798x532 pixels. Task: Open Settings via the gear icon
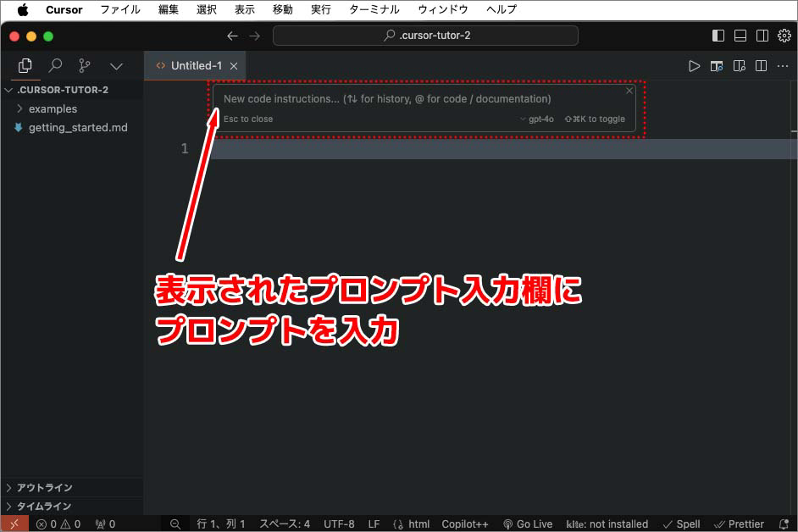coord(784,36)
